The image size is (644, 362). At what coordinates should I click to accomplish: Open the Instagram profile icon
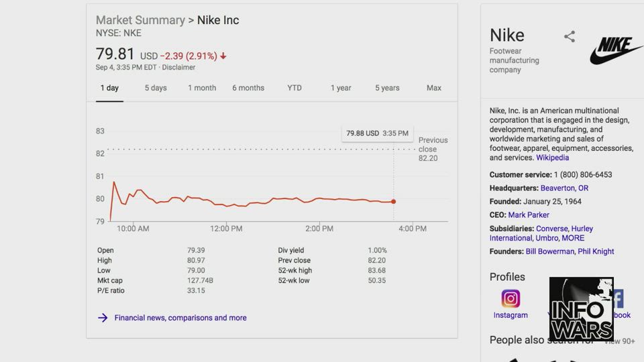click(511, 299)
